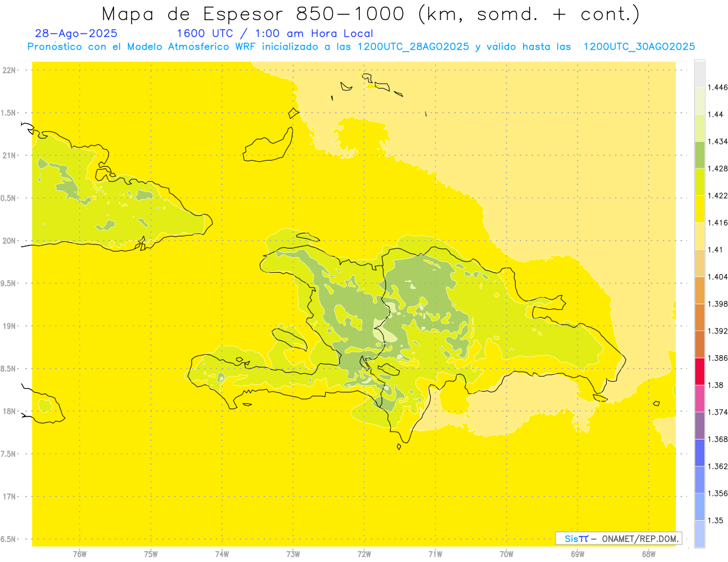This screenshot has width=728, height=562.
Task: Click the '72W' longitude label
Action: pos(365,554)
